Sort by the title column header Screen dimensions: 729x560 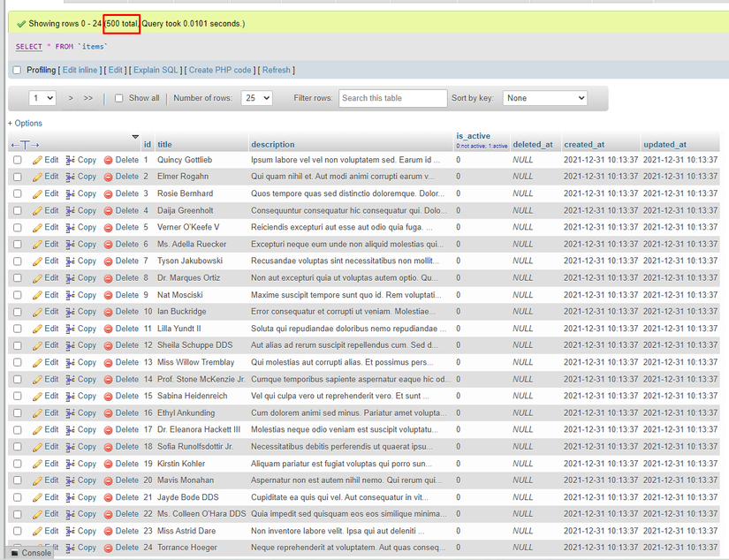164,145
